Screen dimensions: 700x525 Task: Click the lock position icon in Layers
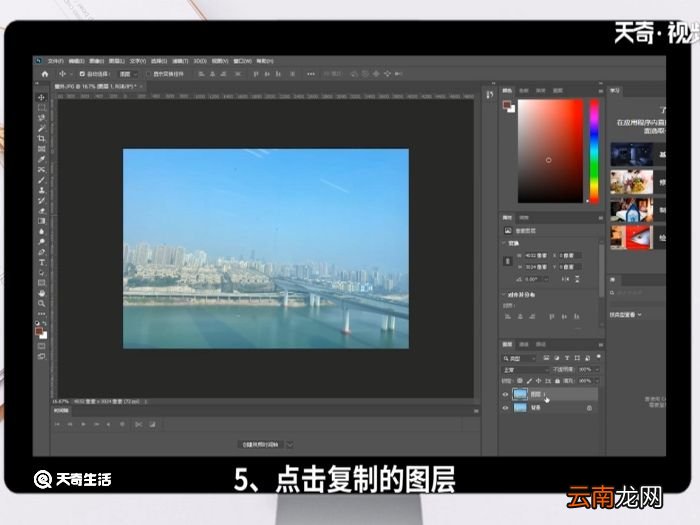click(538, 381)
